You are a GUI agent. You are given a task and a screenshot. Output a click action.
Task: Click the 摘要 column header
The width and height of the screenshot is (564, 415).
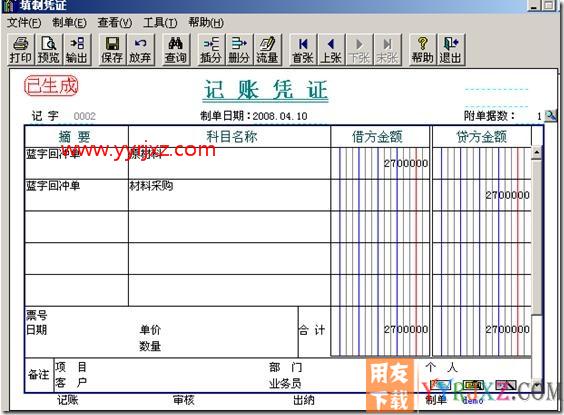74,137
